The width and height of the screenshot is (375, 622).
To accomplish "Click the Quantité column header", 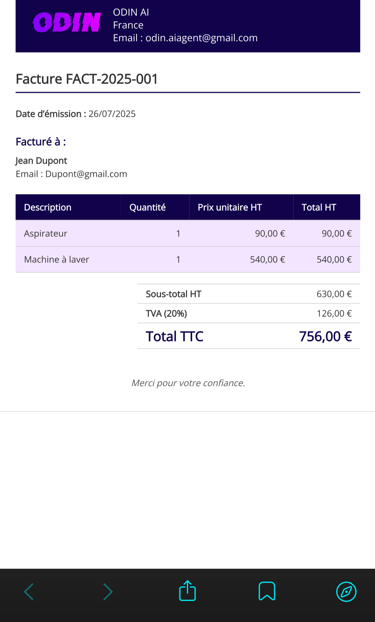I will (x=147, y=207).
